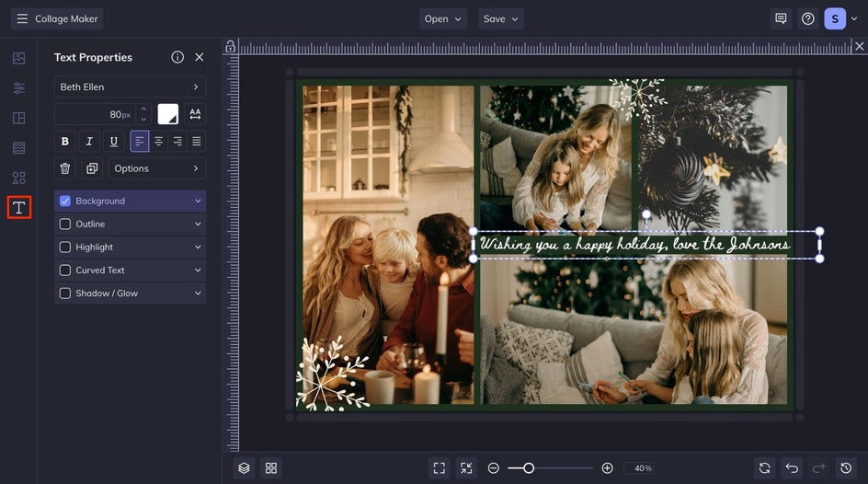Open the Beth Ellen font selector
This screenshot has height=484, width=868.
tap(130, 87)
